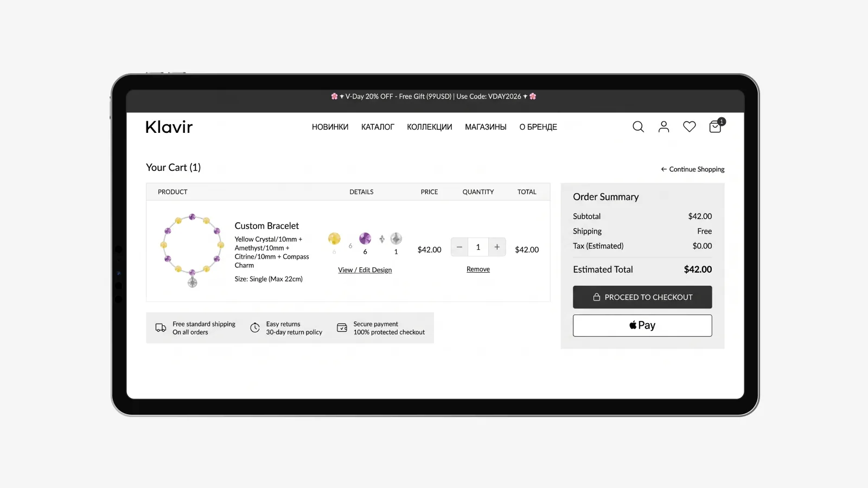Click the DETAILS column header

click(x=361, y=192)
